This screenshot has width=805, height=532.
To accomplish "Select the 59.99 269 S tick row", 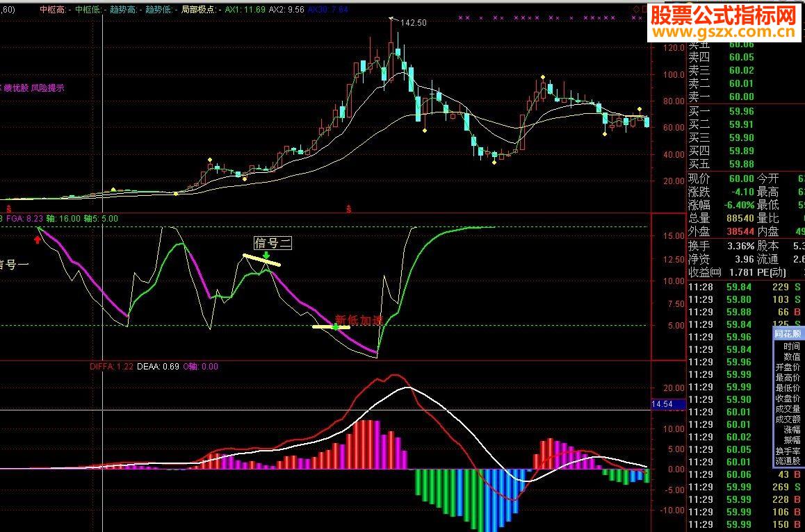I will click(745, 487).
